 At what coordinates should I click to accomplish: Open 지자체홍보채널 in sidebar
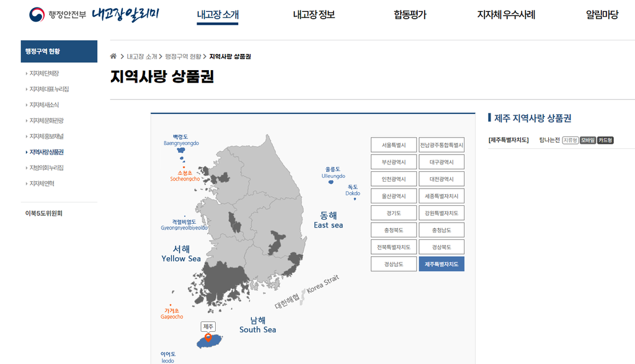[x=47, y=136]
